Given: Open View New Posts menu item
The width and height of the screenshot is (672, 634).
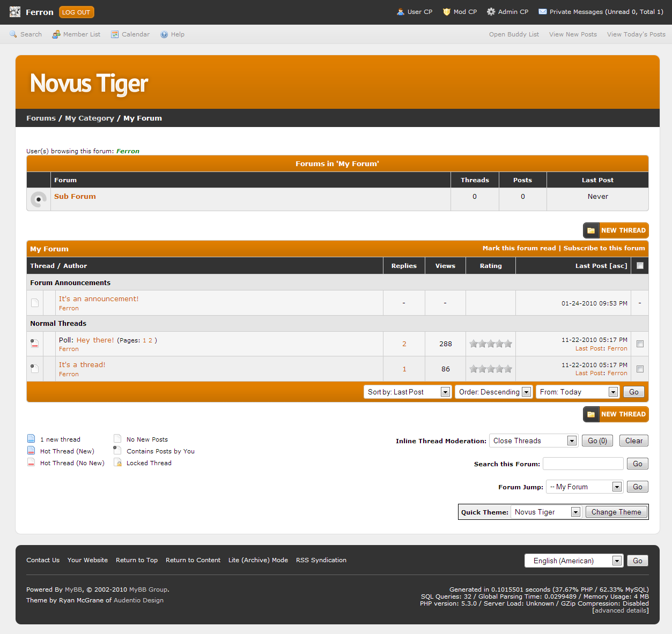Looking at the screenshot, I should point(573,34).
